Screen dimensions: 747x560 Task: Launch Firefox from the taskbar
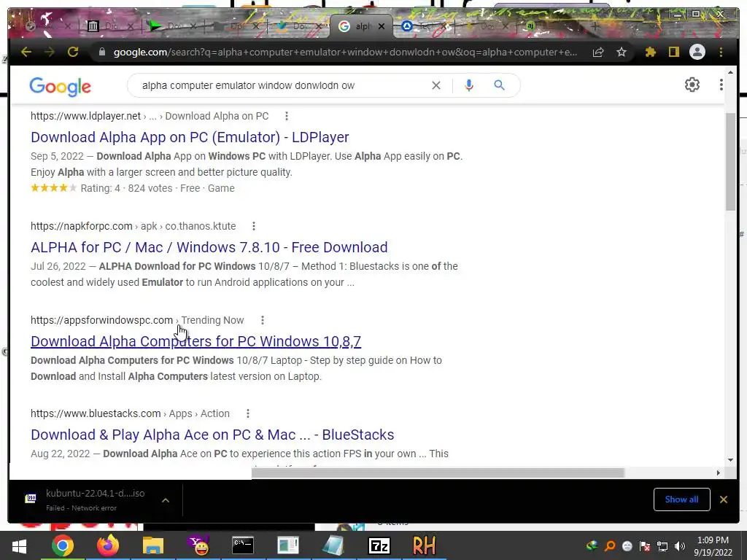point(108,545)
